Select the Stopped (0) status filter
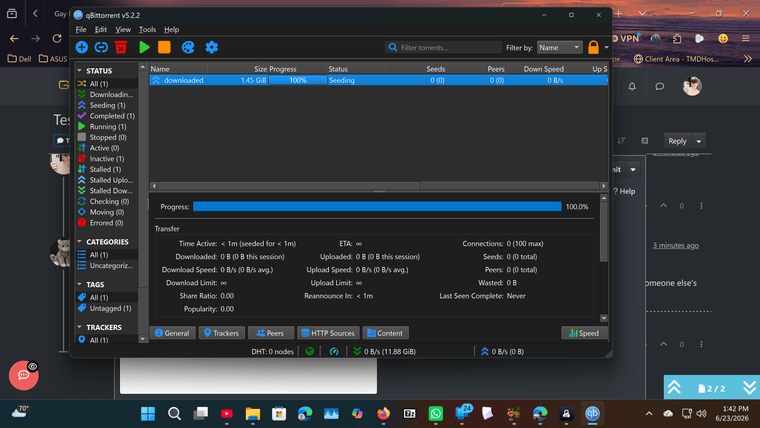Image resolution: width=760 pixels, height=428 pixels. (107, 137)
